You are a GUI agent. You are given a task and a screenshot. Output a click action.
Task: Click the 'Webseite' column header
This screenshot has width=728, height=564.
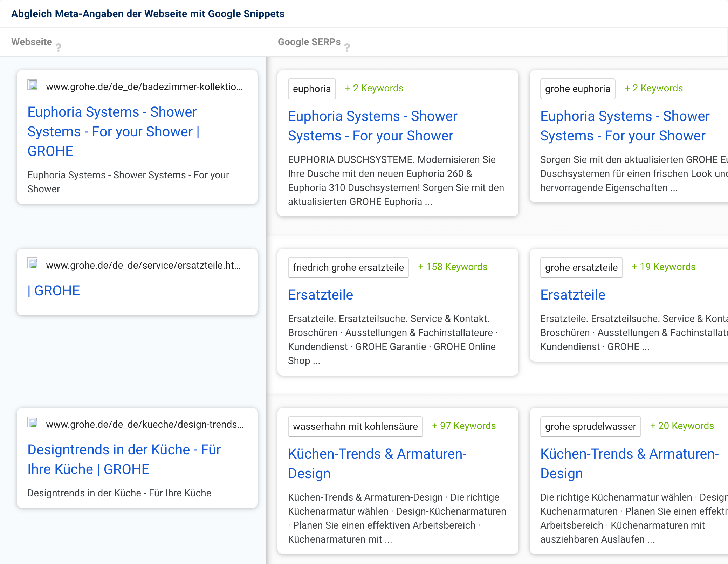tap(32, 42)
